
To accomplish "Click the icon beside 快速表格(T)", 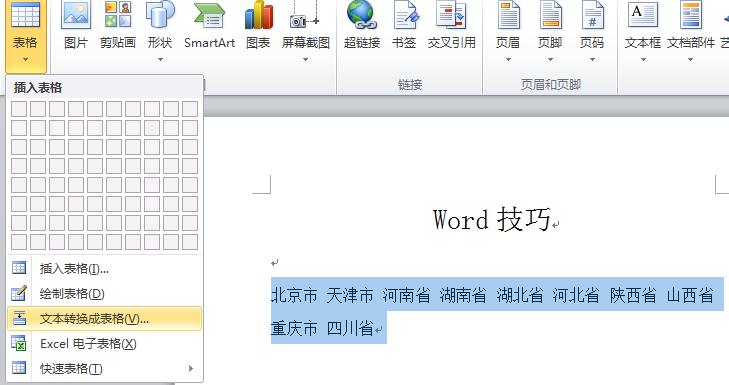I will [19, 368].
